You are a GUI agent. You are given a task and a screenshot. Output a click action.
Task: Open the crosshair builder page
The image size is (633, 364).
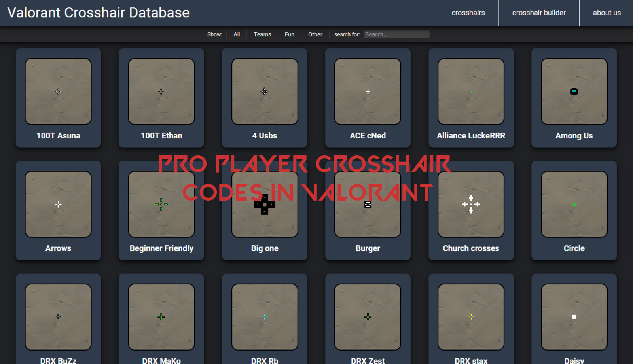pyautogui.click(x=539, y=13)
